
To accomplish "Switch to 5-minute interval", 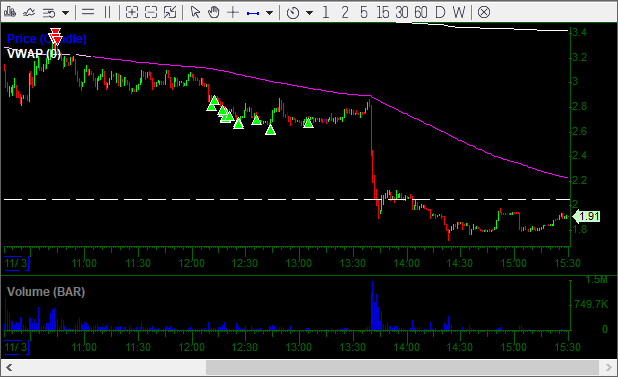I will coord(364,13).
